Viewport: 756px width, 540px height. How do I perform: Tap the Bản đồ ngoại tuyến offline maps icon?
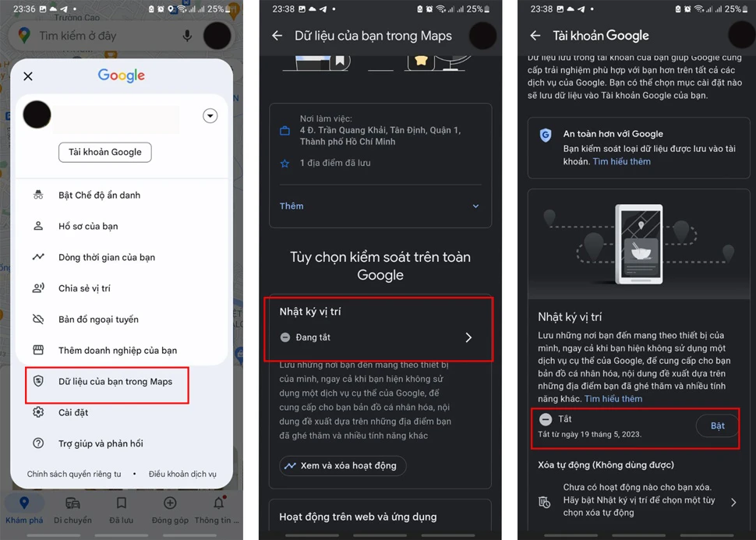[x=39, y=319]
